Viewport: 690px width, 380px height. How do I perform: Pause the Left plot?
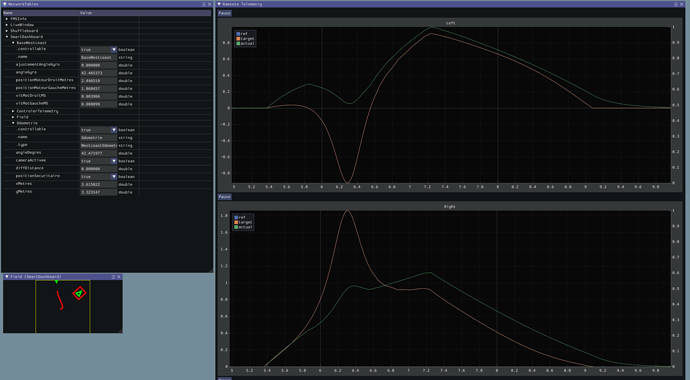pos(224,13)
